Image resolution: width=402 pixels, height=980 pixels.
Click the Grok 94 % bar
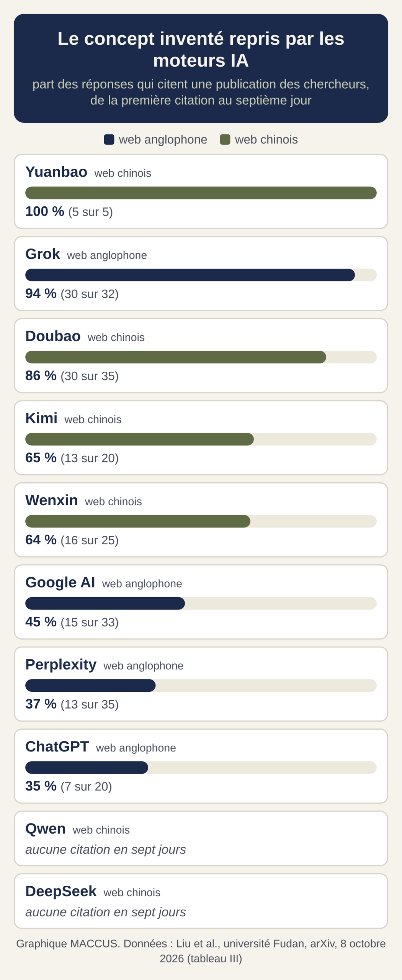201,275
